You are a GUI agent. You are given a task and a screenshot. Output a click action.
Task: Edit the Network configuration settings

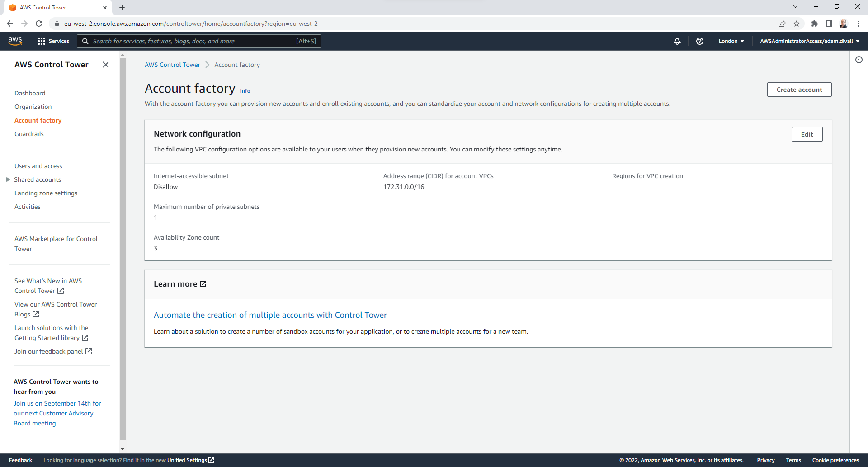tap(807, 134)
